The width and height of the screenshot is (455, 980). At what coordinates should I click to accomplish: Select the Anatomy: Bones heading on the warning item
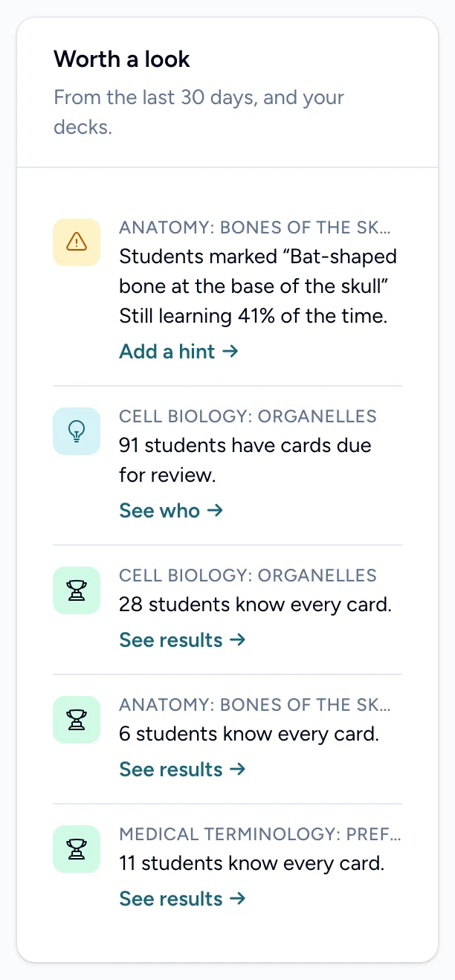[255, 228]
